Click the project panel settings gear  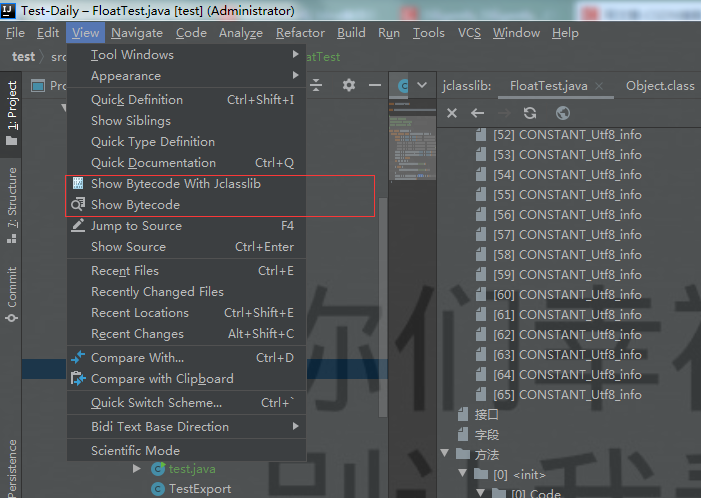point(349,85)
